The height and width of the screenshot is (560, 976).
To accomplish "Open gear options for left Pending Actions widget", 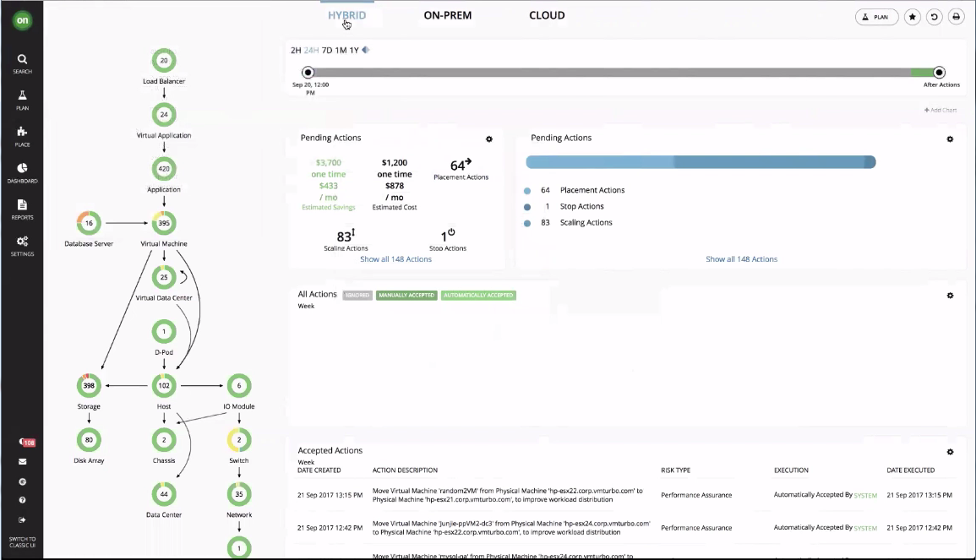I will coord(488,139).
